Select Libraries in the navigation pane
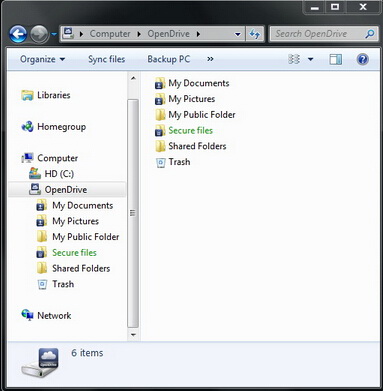 point(54,95)
